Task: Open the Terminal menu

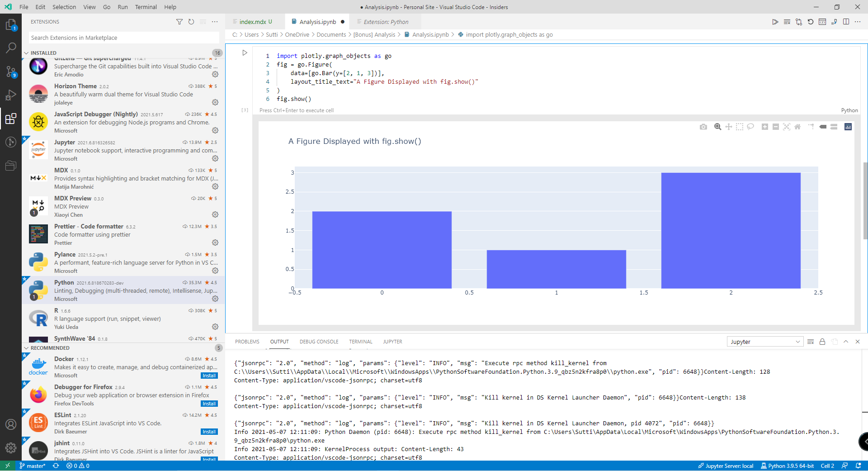Action: pos(146,7)
